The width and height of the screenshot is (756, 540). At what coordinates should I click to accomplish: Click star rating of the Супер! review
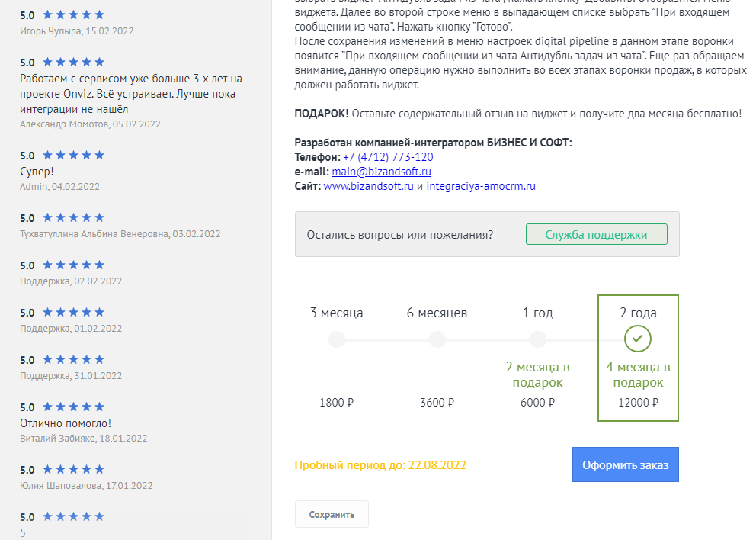click(73, 155)
